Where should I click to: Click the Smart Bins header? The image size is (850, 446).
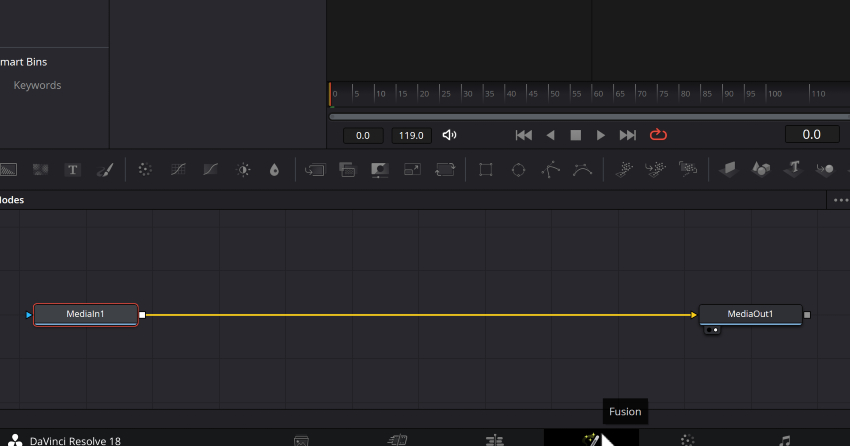(23, 62)
